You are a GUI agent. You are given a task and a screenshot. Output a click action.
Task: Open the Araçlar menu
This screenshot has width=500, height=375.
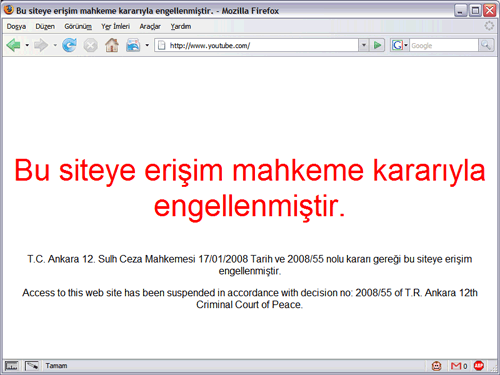click(x=150, y=26)
